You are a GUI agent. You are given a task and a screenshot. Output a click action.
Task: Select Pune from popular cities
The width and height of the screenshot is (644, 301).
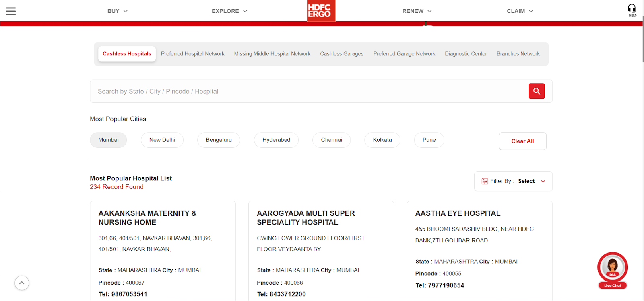429,140
